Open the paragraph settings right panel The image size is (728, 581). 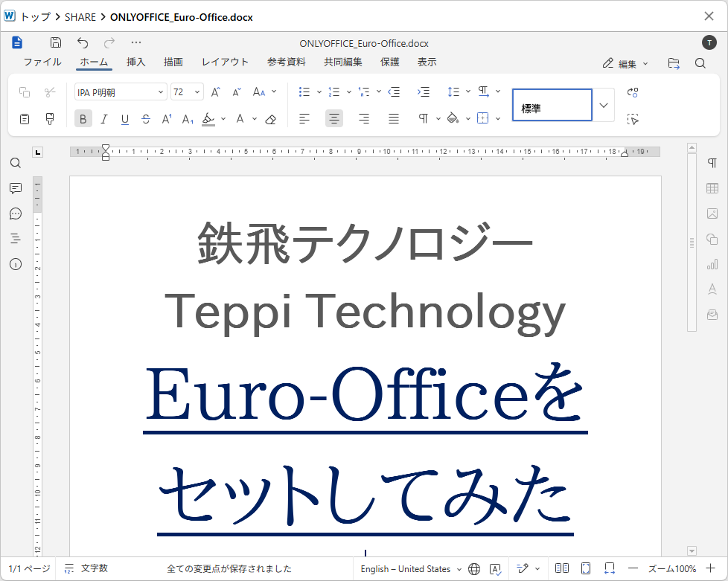pyautogui.click(x=712, y=163)
